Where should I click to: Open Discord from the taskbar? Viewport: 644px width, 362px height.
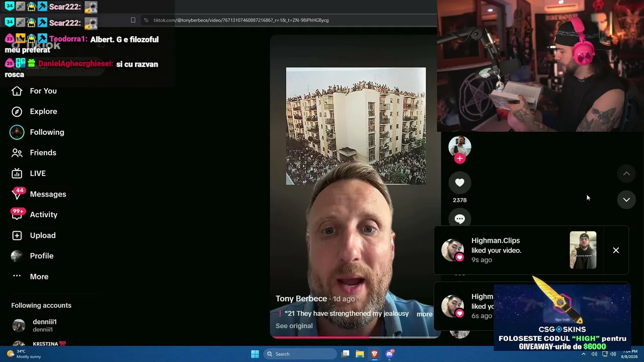389,354
